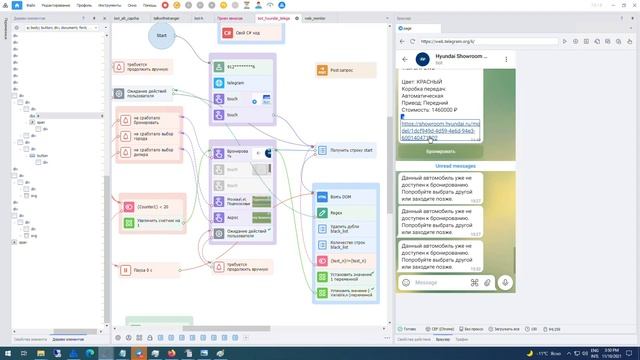
Task: Click the 'Без прокси' status bar item
Action: [x=471, y=329]
